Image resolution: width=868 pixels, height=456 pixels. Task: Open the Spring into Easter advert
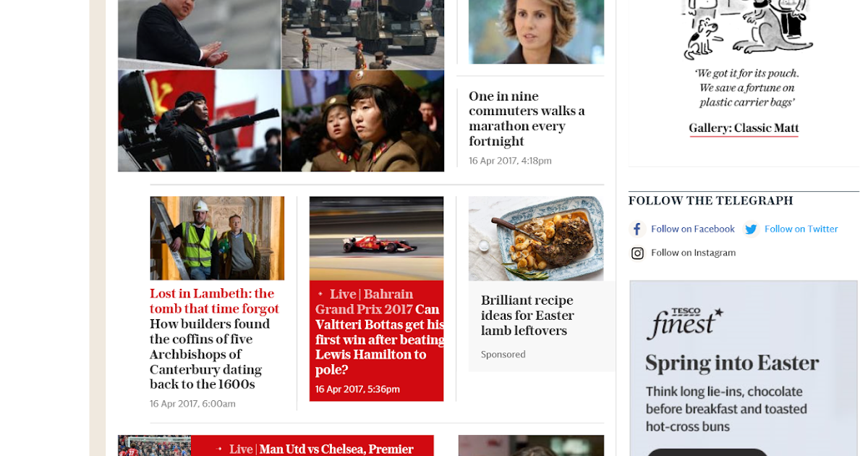pyautogui.click(x=744, y=368)
